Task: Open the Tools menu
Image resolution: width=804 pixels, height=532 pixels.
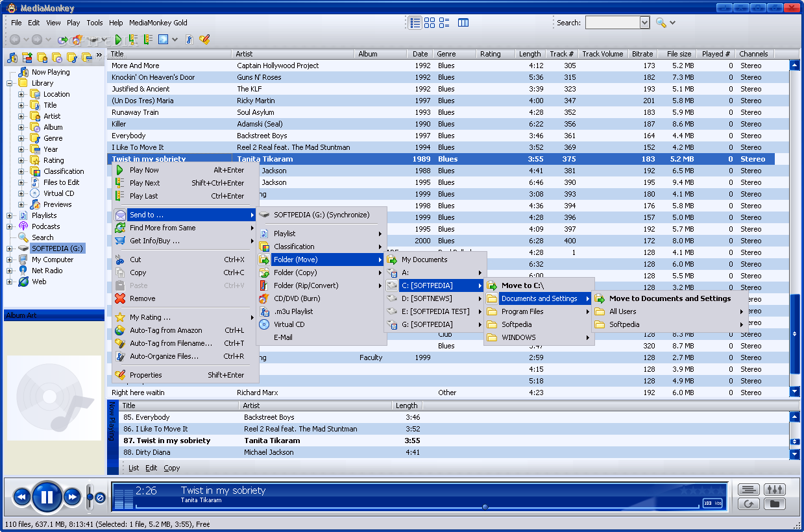Action: click(95, 23)
